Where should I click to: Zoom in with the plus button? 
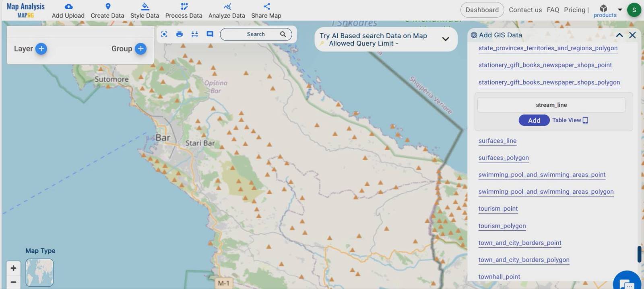coord(13,268)
